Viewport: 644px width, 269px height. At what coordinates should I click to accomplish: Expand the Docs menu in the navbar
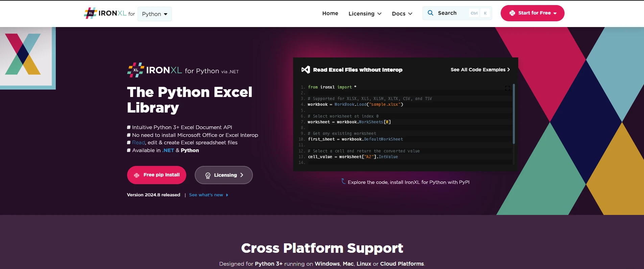point(402,14)
